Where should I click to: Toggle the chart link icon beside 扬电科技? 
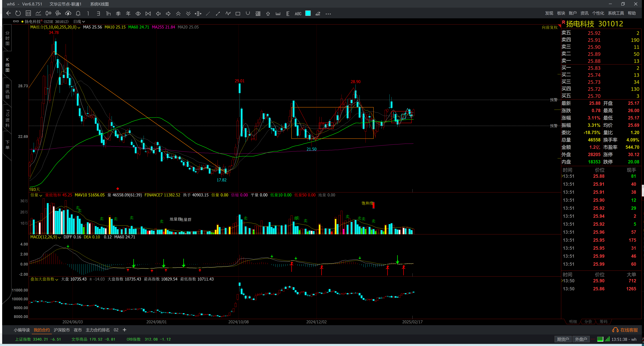[16, 21]
